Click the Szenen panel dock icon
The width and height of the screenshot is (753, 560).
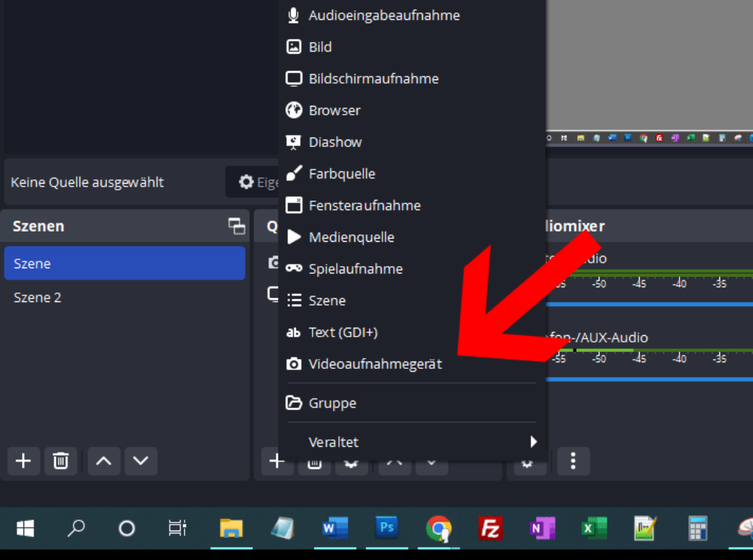click(x=237, y=226)
